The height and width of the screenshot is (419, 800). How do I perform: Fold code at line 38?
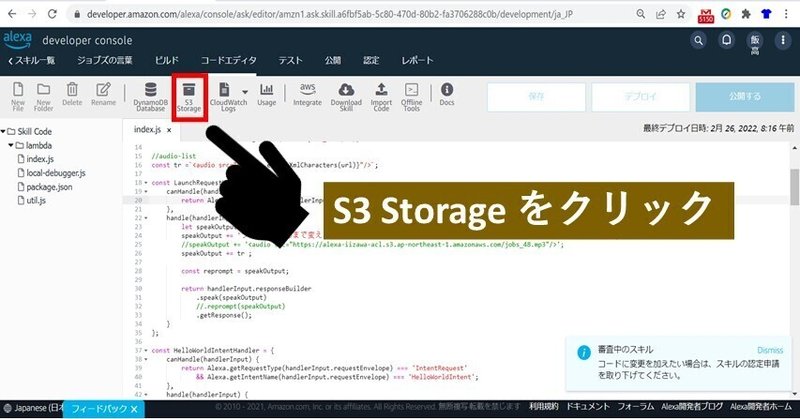[146, 359]
